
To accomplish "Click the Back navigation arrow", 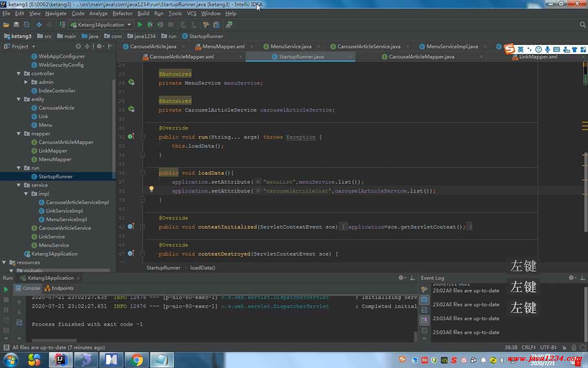I will [39, 25].
